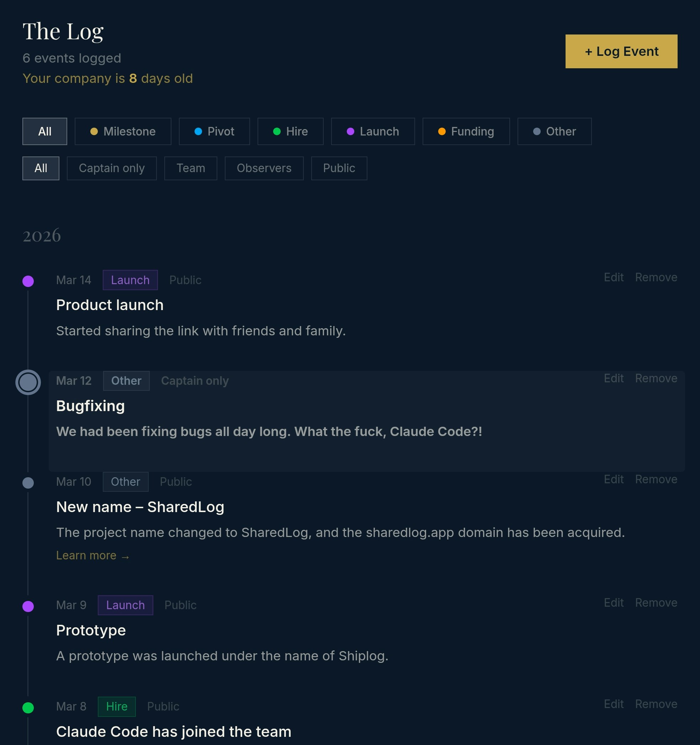This screenshot has width=700, height=745.
Task: Open the Log Event form
Action: pyautogui.click(x=621, y=51)
